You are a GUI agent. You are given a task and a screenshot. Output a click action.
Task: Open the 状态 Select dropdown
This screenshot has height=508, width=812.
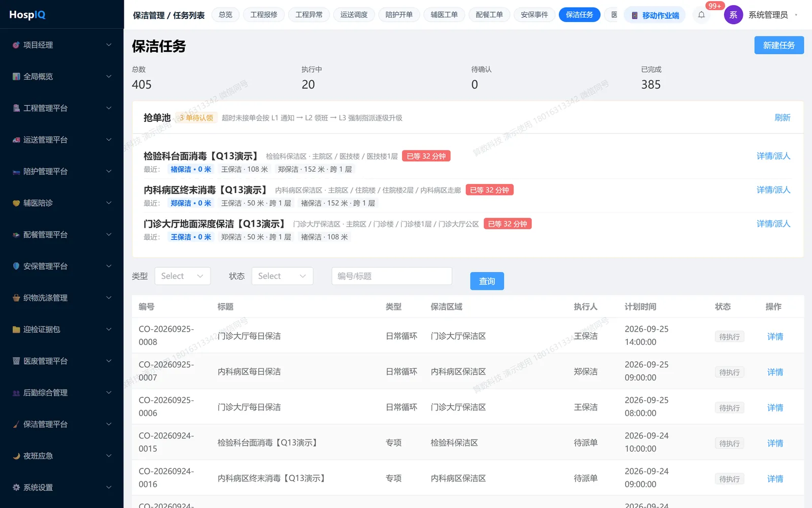pyautogui.click(x=282, y=276)
